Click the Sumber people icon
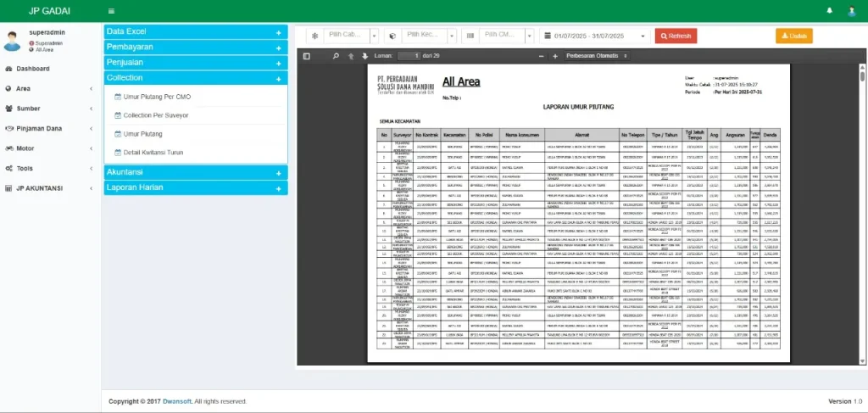868x413 pixels. pyautogui.click(x=8, y=109)
